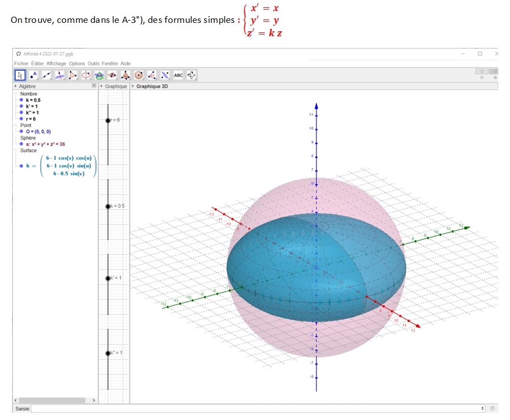Select the Angle tool
The height and width of the screenshot is (420, 510).
tap(152, 75)
